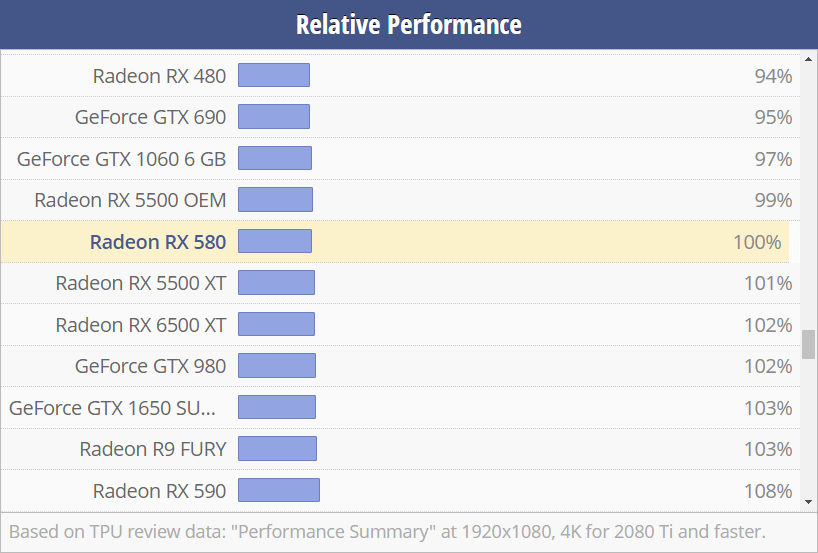Open the Radeon RX 5500 XT link

(141, 283)
